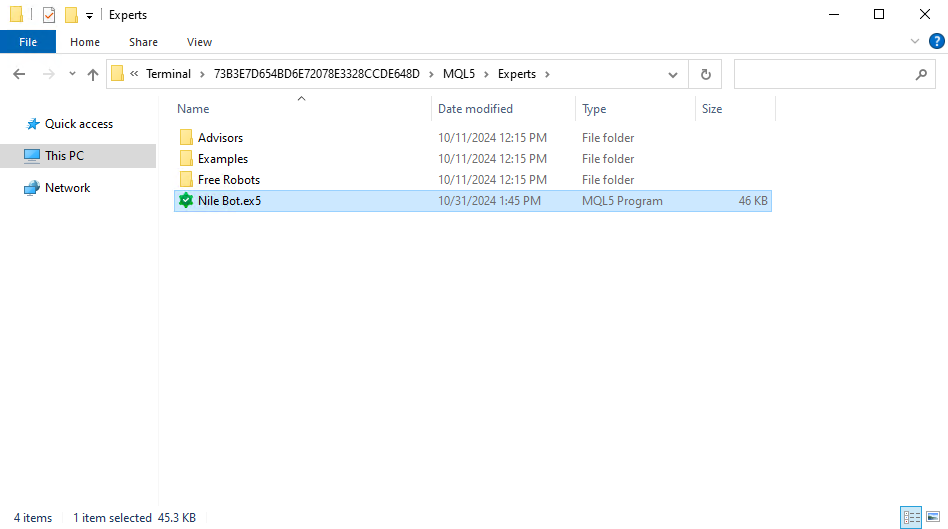
Task: Select the Examples folder name
Action: 223,159
